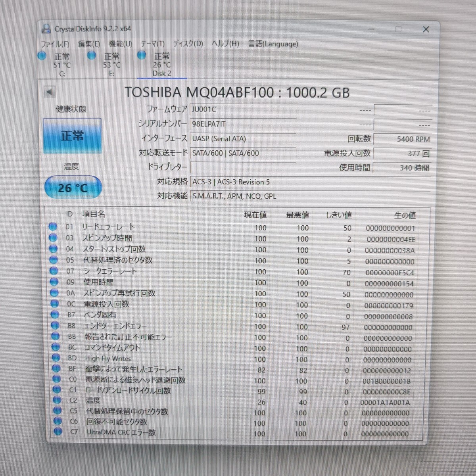476x476 pixels.
Task: Select the シークエラーレート attribute name
Action: pos(110,271)
